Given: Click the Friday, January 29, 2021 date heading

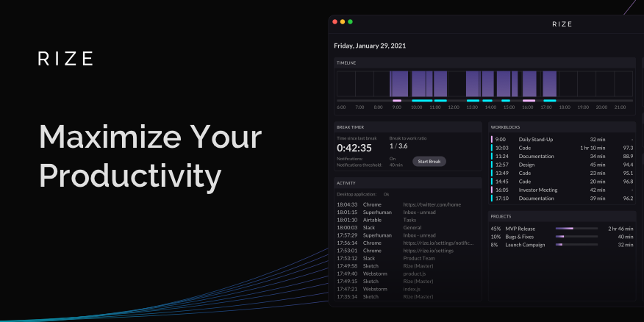Looking at the screenshot, I should 370,46.
